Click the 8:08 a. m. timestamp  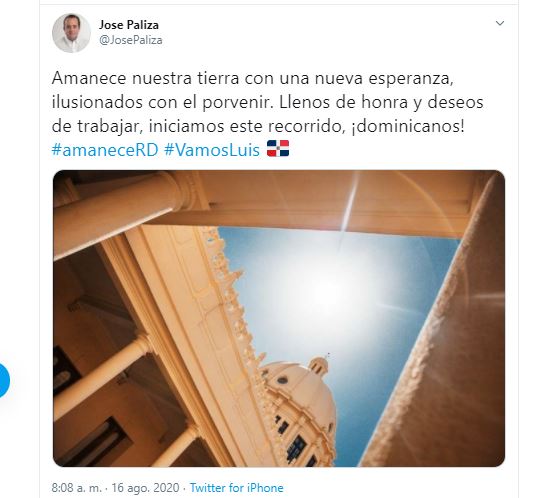coord(77,488)
